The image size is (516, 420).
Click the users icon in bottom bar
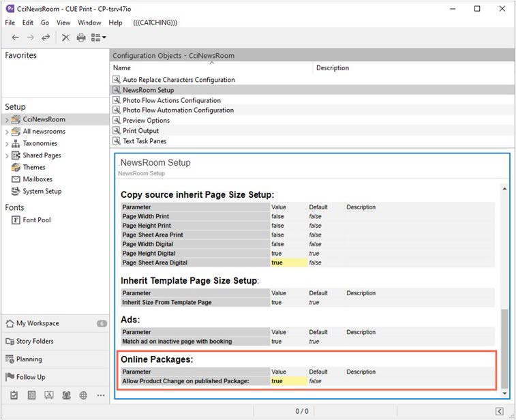pyautogui.click(x=66, y=395)
